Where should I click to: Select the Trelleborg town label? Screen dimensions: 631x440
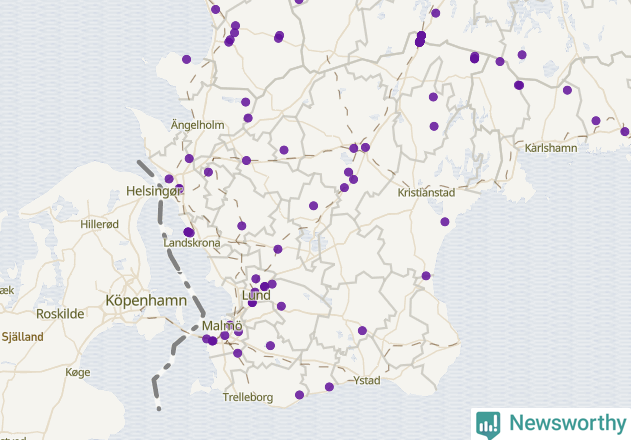coord(248,397)
